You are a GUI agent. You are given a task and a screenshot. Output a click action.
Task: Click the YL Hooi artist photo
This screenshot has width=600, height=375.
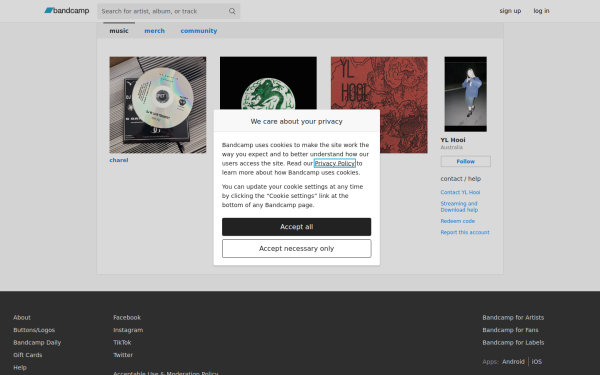465,94
